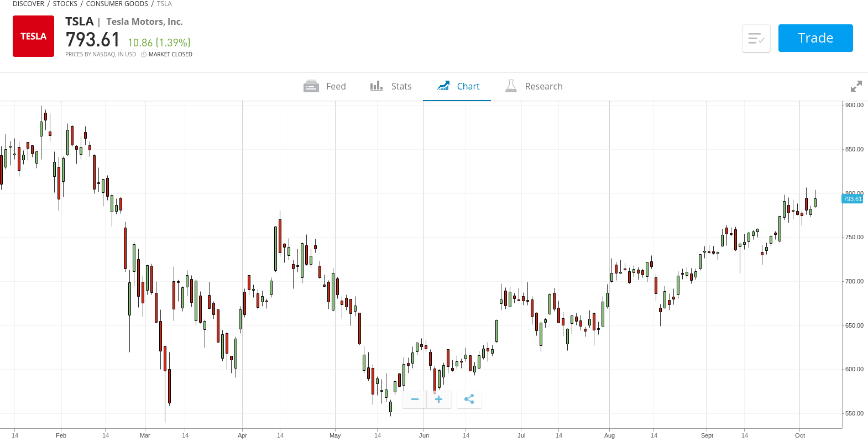Click the Jun date axis label
The width and height of the screenshot is (868, 442).
[x=424, y=435]
